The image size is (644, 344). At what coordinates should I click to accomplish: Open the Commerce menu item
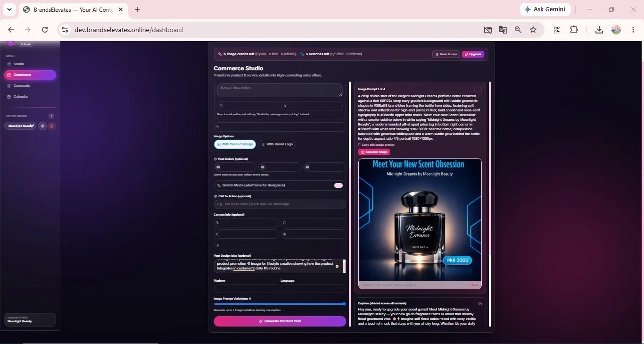pos(30,75)
